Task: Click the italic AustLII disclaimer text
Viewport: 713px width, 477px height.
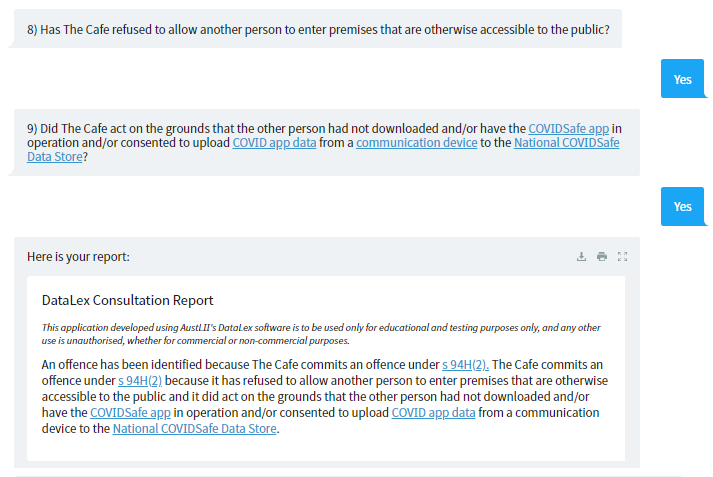Action: pyautogui.click(x=321, y=334)
